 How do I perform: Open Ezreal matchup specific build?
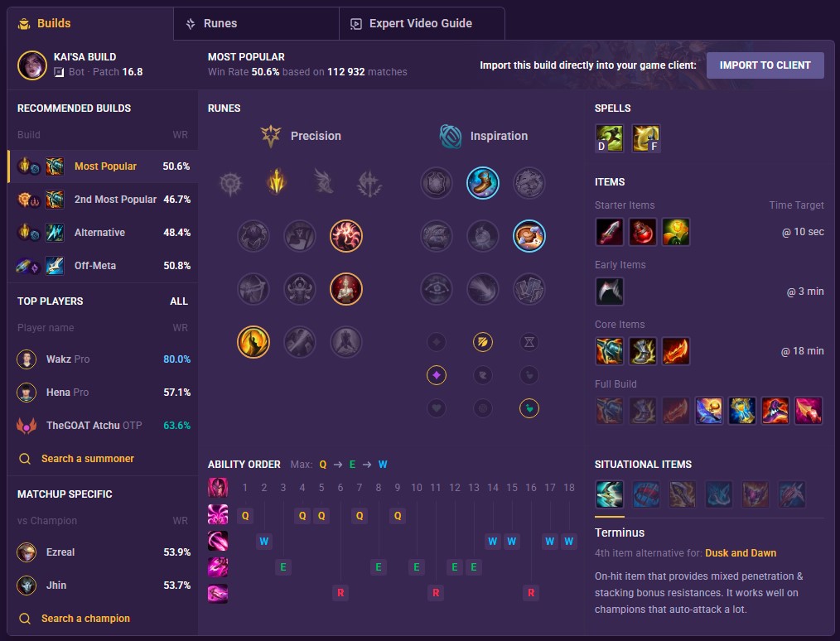pyautogui.click(x=103, y=552)
